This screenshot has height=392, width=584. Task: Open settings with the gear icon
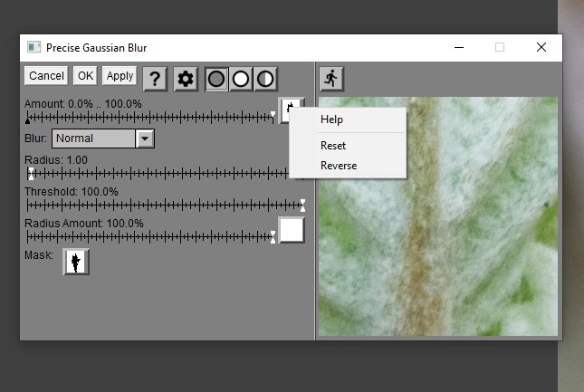(x=186, y=79)
